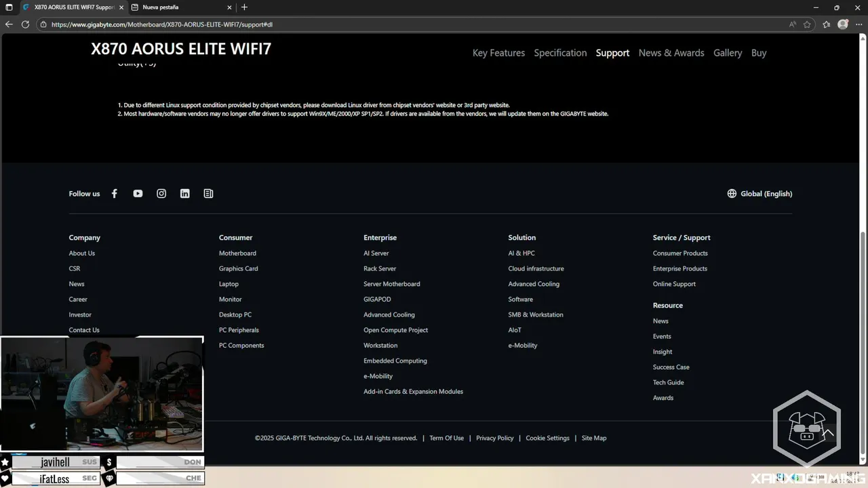Open the browser profile avatar
Viewport: 868px width, 488px height.
click(843, 24)
